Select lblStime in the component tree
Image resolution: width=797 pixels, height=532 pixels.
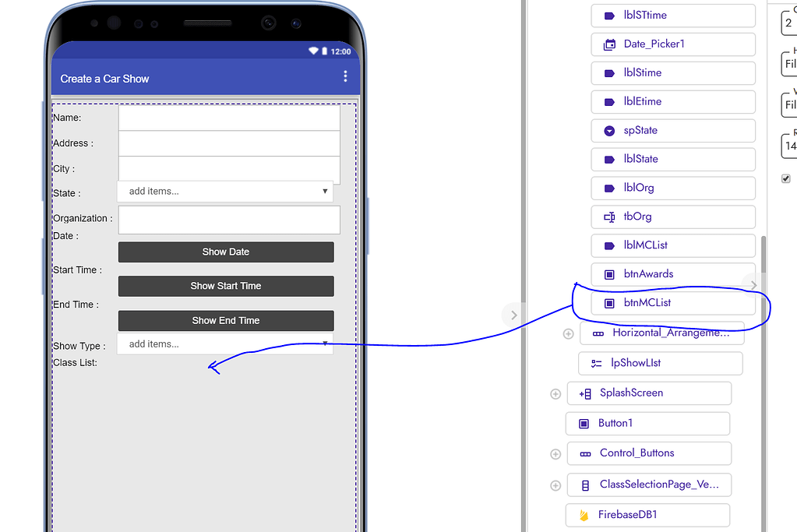[673, 73]
